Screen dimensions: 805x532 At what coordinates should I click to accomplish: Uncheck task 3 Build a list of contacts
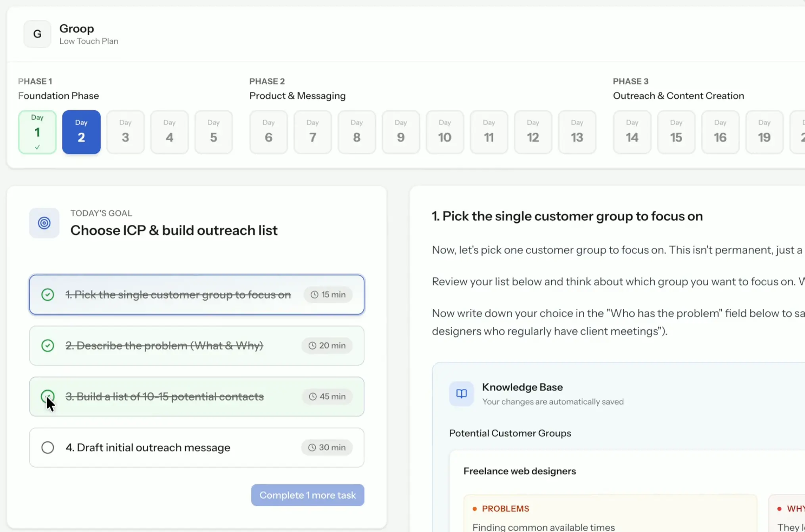pos(48,396)
